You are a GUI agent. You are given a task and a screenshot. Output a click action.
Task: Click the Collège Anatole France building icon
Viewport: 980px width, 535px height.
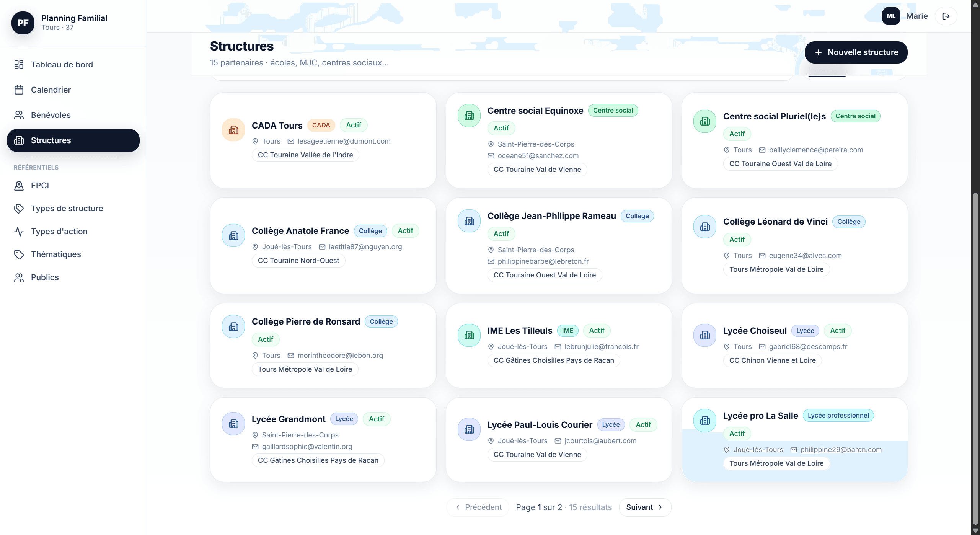tap(233, 235)
